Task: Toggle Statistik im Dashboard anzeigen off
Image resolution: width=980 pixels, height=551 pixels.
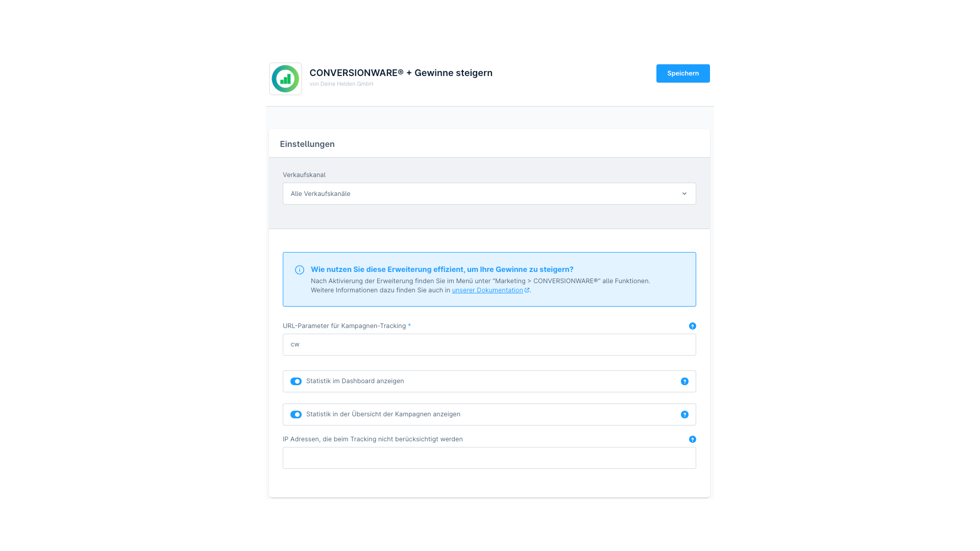Action: tap(296, 381)
